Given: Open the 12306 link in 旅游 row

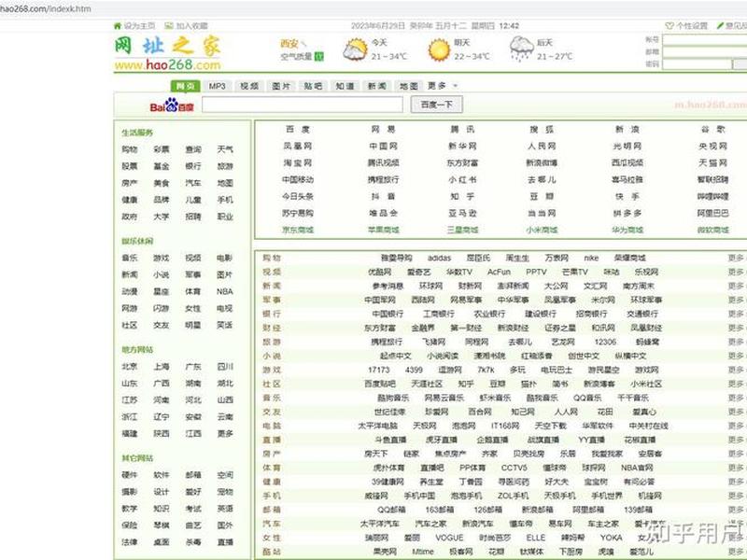Looking at the screenshot, I should pos(605,342).
